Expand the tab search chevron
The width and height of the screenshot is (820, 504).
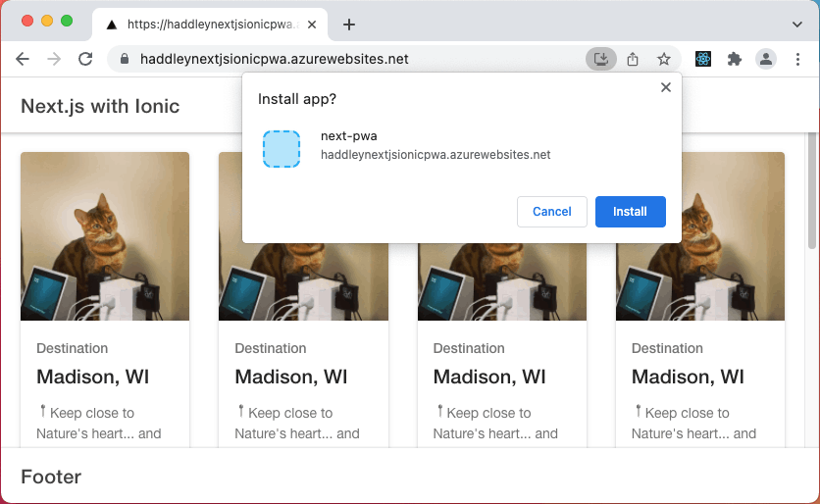tap(796, 25)
